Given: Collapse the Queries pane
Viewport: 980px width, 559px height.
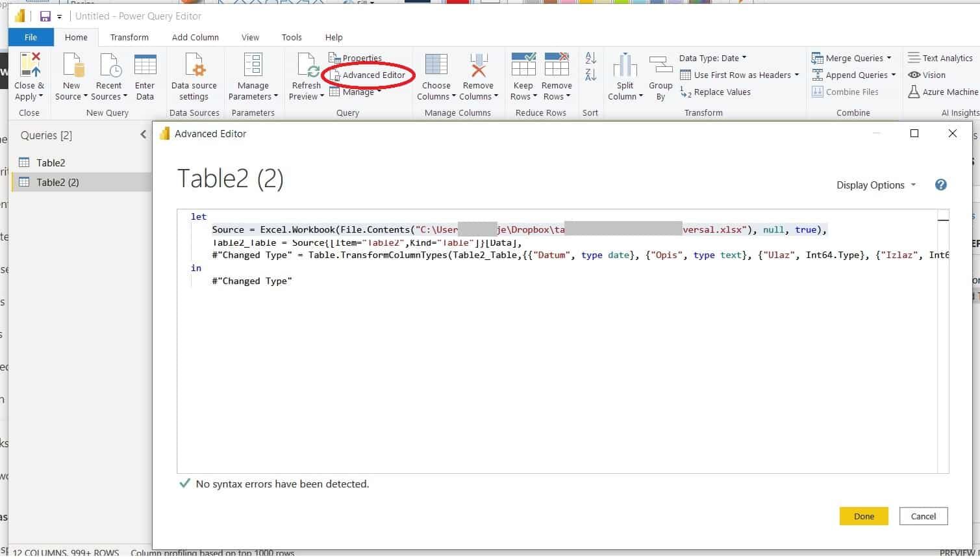Looking at the screenshot, I should (143, 135).
